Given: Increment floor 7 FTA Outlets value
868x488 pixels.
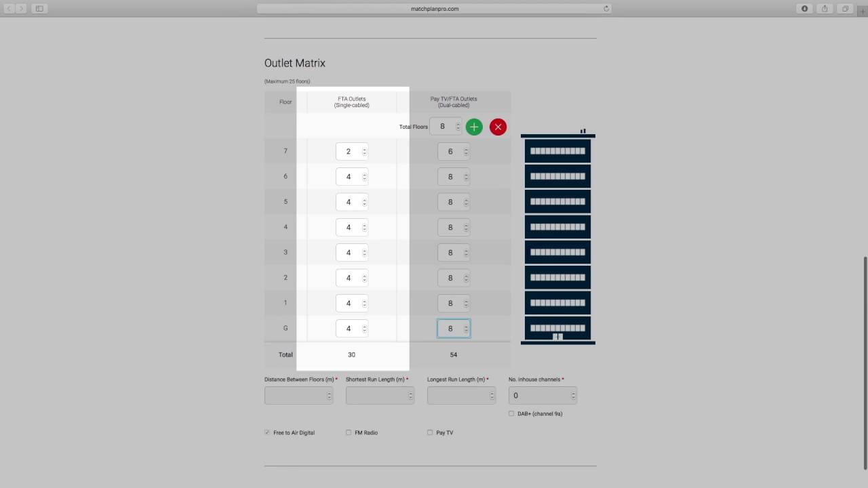Looking at the screenshot, I should [x=363, y=149].
